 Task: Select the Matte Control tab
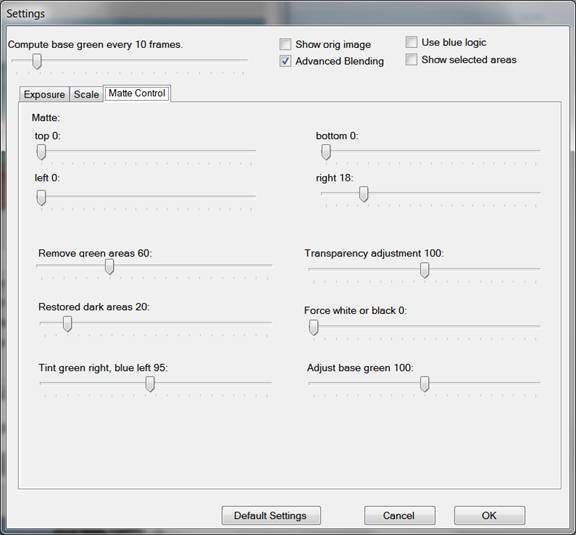(137, 93)
